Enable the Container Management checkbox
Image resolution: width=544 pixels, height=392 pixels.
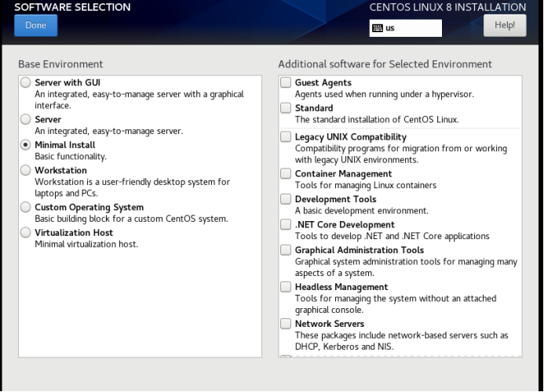click(286, 173)
